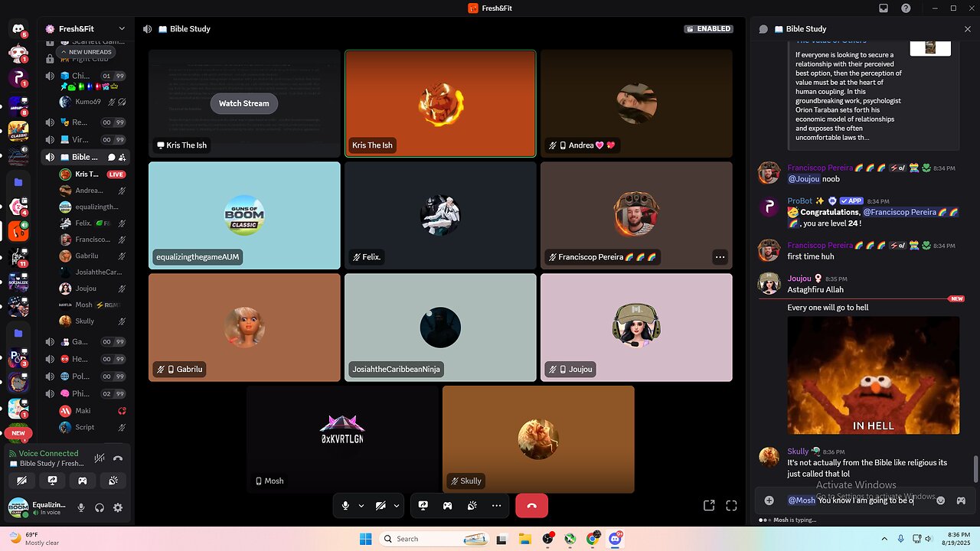This screenshot has height=551, width=980.
Task: Open Google Chrome from taskbar
Action: [x=592, y=539]
